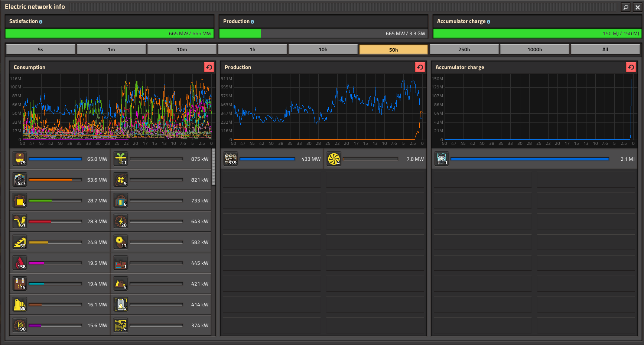Click the producer icon with count 339
The image size is (644, 345).
click(x=231, y=159)
